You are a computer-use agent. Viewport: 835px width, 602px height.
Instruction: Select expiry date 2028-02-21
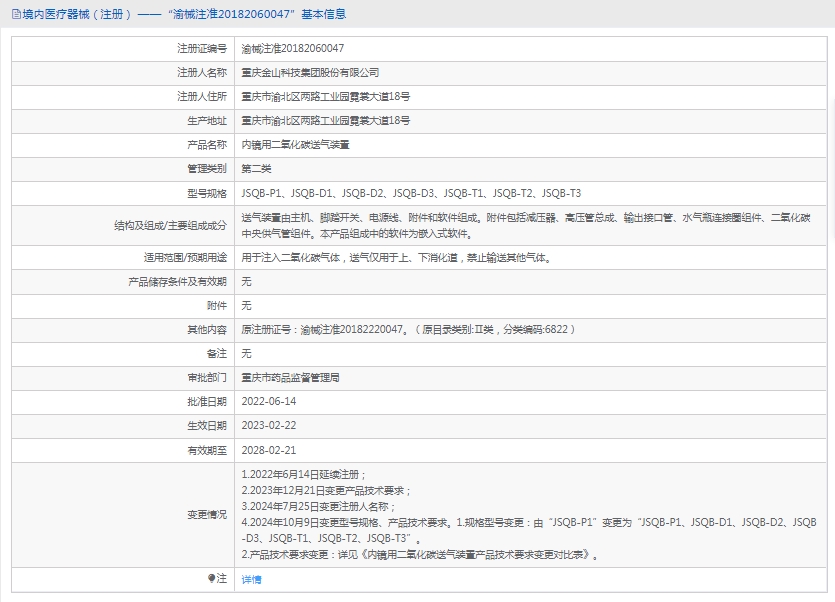[268, 450]
